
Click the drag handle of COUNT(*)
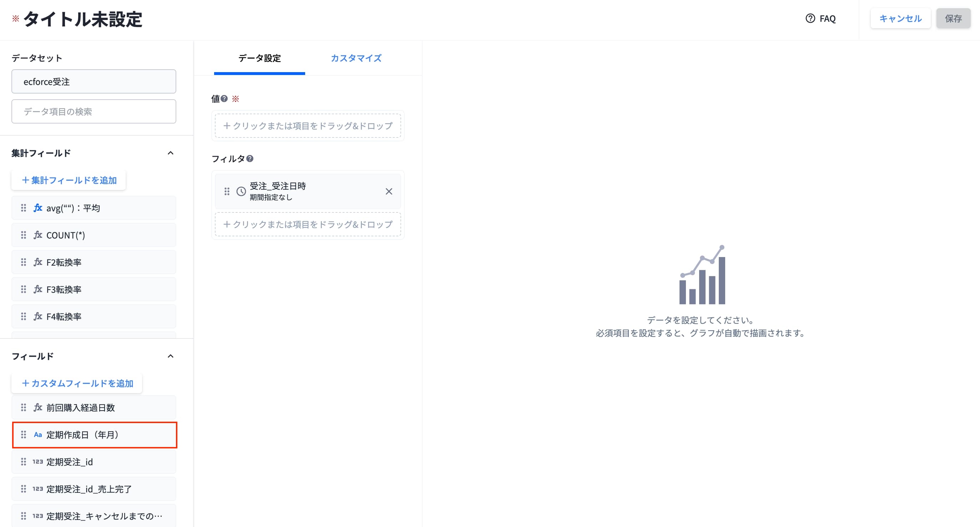[24, 235]
